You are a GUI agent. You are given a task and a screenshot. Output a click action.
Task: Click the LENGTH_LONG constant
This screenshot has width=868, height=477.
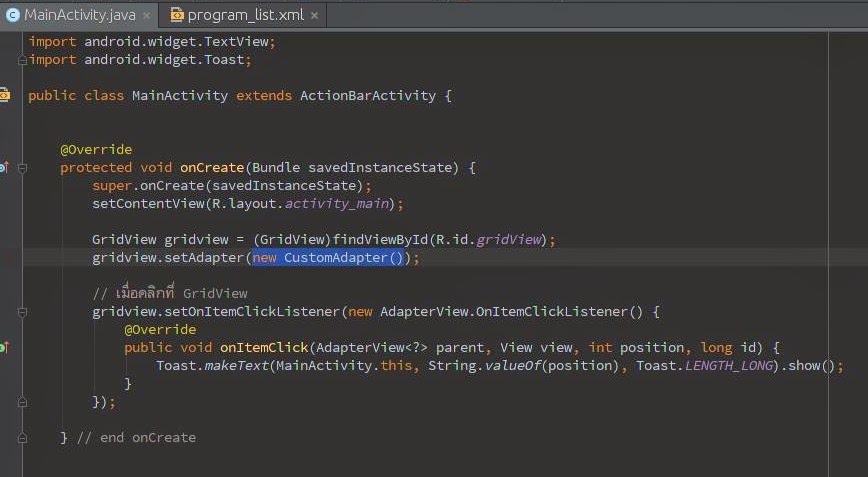tap(728, 366)
